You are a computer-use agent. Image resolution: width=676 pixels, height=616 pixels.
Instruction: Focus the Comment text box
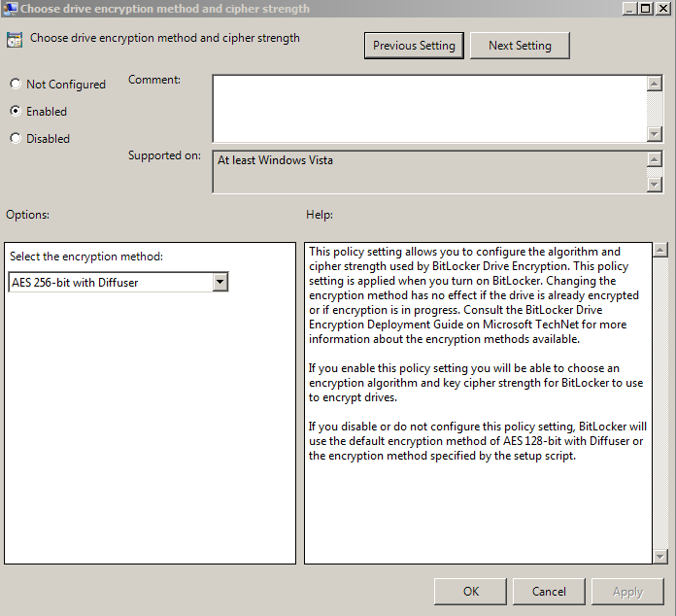coord(429,108)
